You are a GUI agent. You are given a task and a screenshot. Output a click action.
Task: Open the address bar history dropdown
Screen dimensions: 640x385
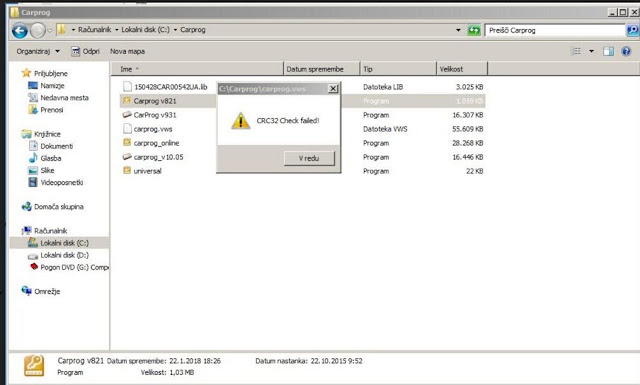[x=458, y=30]
